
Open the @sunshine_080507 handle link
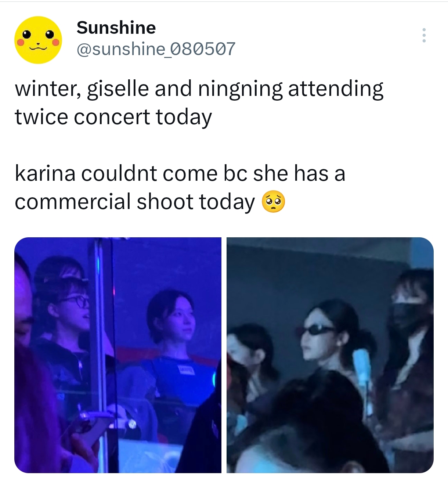tap(156, 49)
